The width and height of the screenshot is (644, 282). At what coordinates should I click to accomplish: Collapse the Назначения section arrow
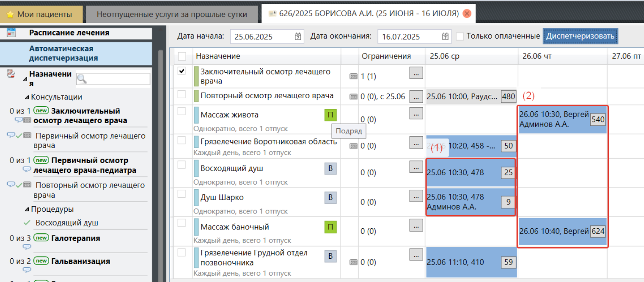(25, 79)
